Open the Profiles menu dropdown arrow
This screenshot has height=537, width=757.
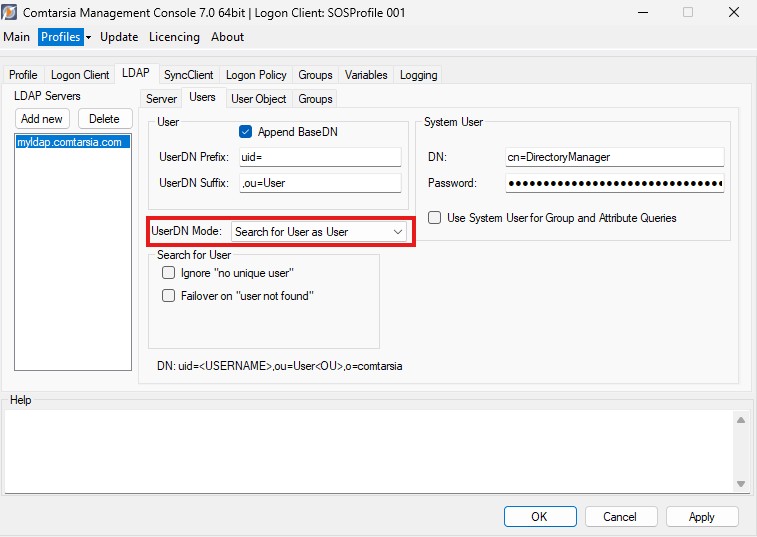[88, 37]
